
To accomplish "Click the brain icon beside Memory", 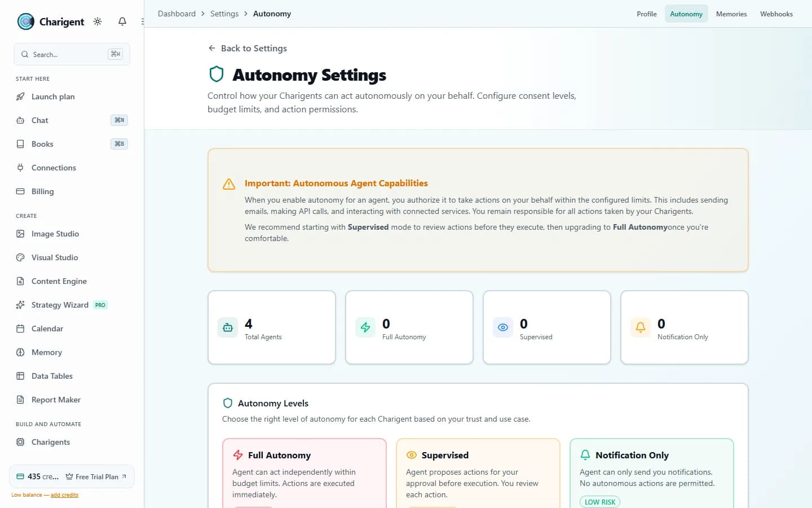I will pyautogui.click(x=20, y=352).
